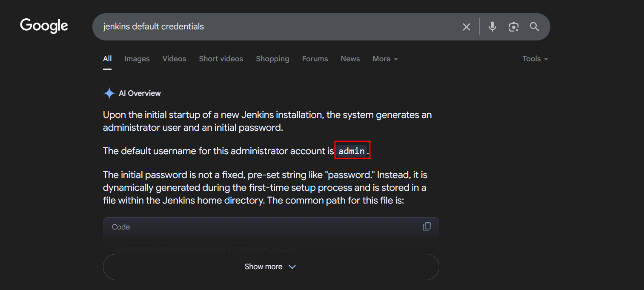Click the AI Overview sparkle icon

[x=109, y=93]
